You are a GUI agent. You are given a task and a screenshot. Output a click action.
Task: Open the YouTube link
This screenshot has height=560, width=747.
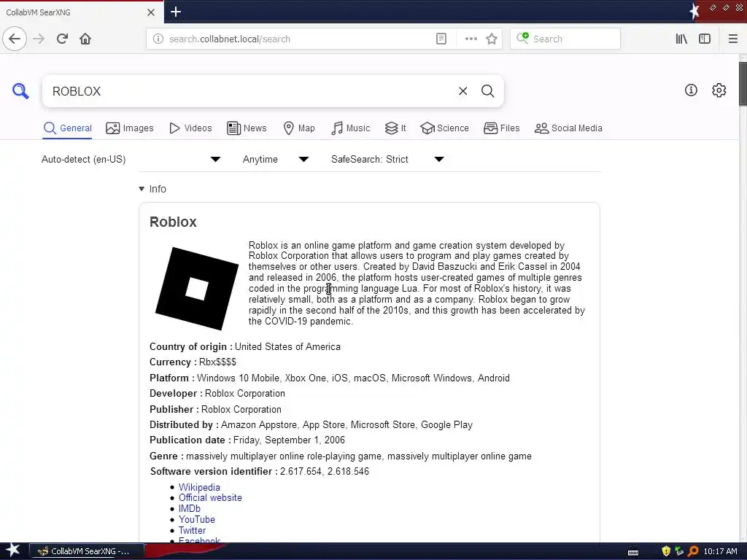(197, 519)
